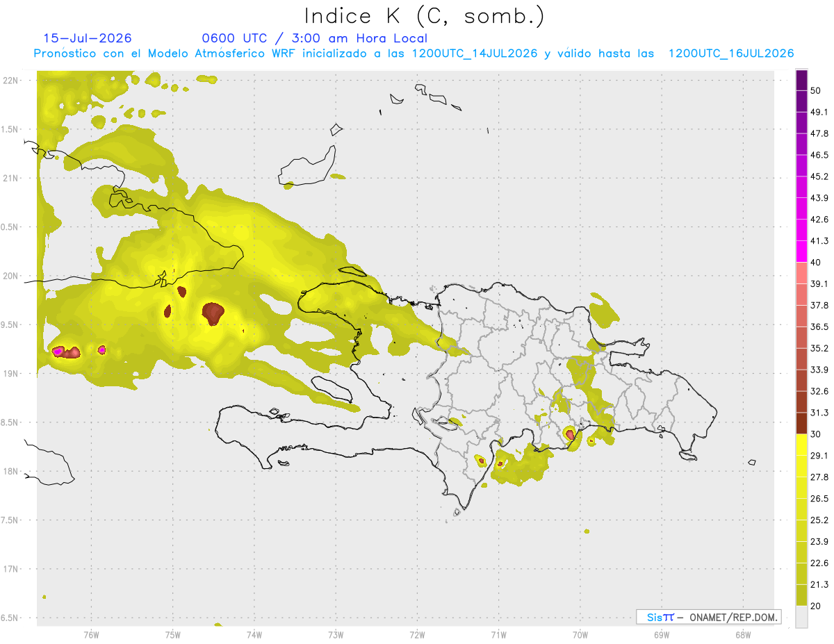Select the 22N latitude axis label
Viewport: 834px width, 644px height.
coord(10,80)
